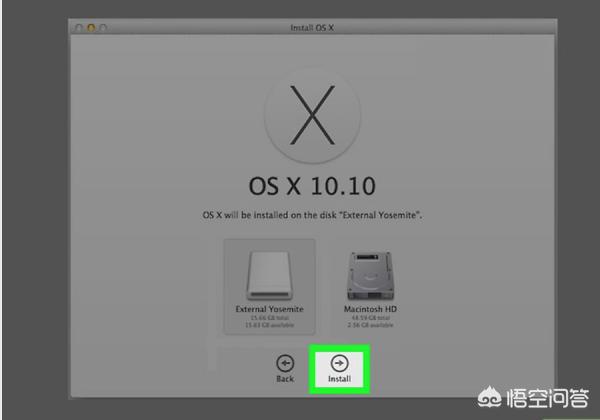Close the Install OS X window
Screen dimensions: 600x420
pos(79,28)
